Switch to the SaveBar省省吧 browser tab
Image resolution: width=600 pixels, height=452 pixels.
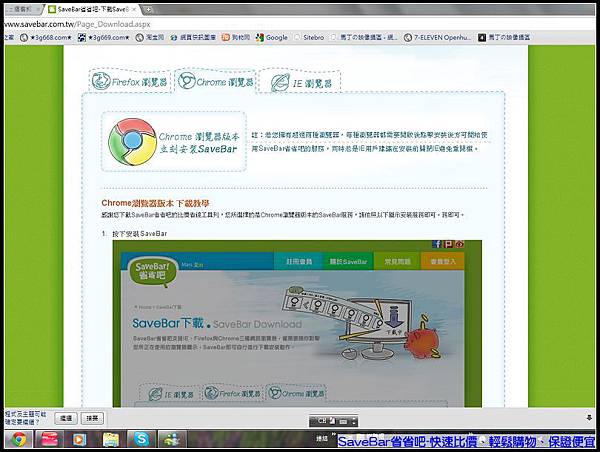[90, 9]
